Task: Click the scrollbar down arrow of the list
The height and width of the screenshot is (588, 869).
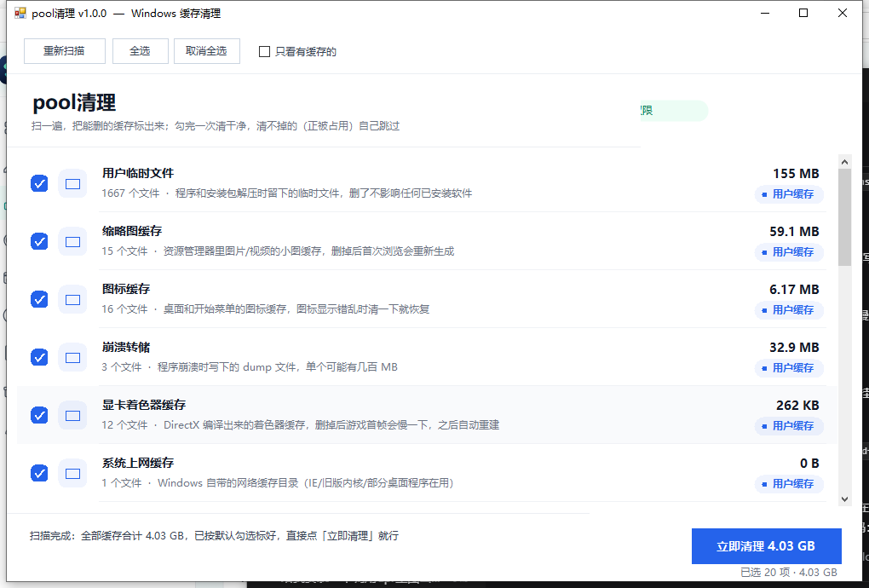Action: tap(844, 499)
